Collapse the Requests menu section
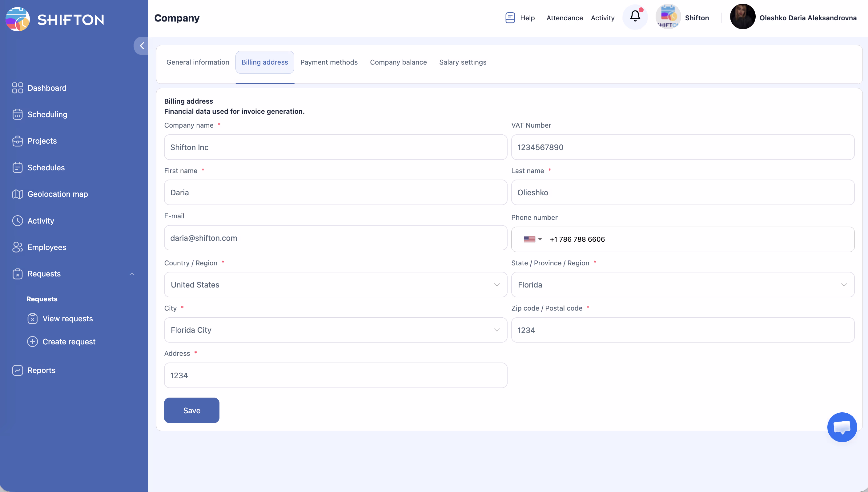 [x=132, y=274]
